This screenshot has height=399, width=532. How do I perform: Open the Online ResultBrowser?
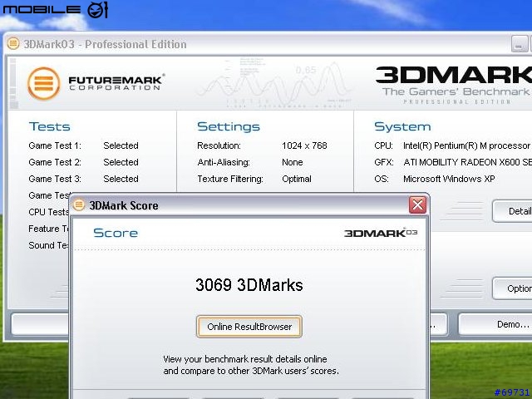click(249, 327)
